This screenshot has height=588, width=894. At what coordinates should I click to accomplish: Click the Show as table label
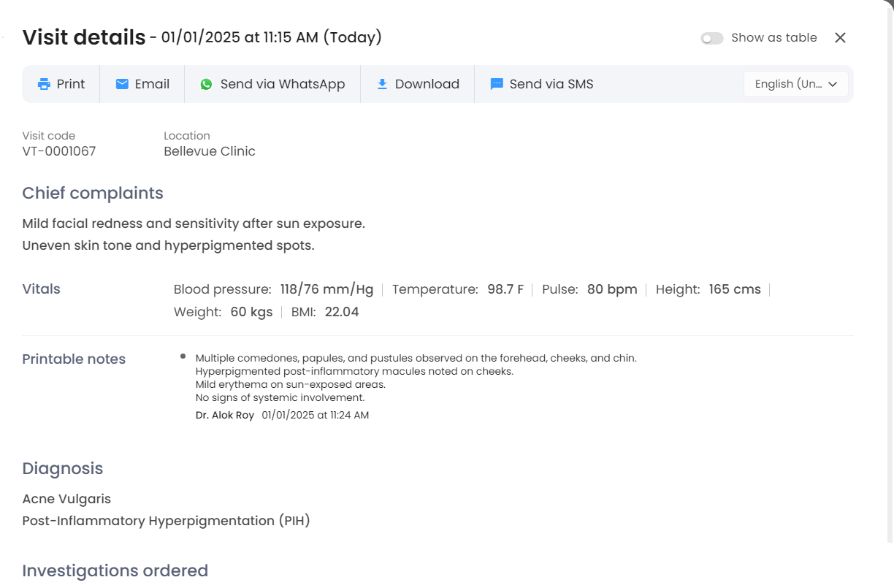773,38
